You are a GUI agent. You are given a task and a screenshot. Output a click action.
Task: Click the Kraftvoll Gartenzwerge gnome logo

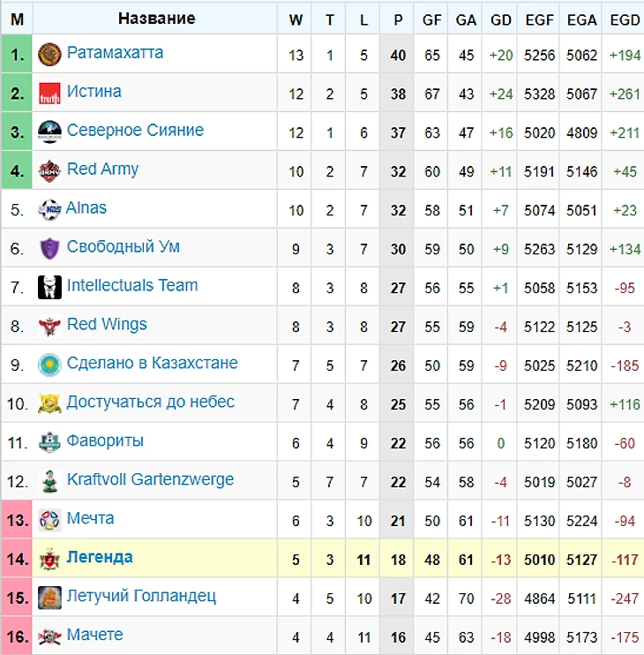(49, 482)
